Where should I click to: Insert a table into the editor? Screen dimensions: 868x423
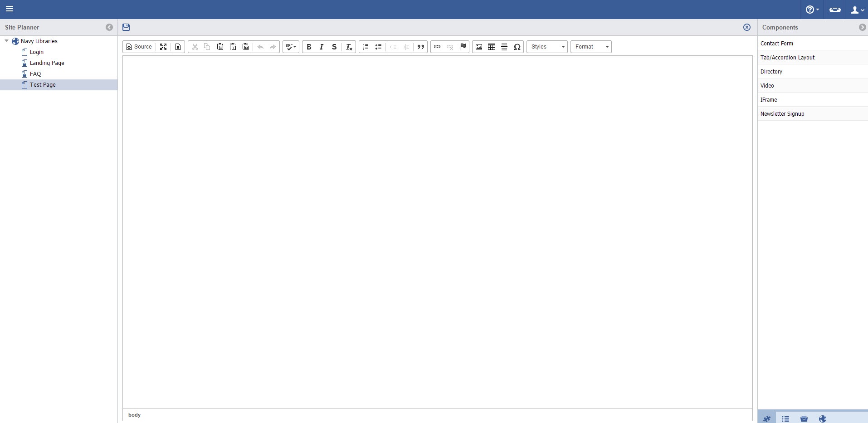pos(491,47)
